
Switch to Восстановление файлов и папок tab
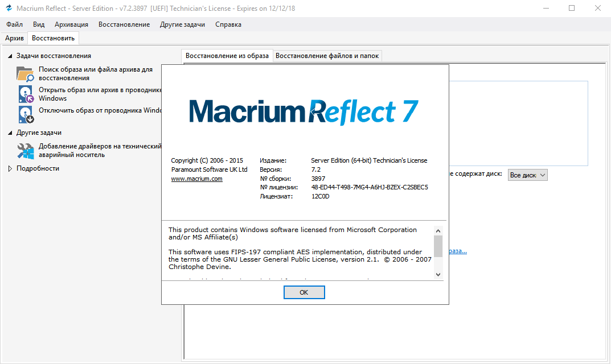(327, 56)
